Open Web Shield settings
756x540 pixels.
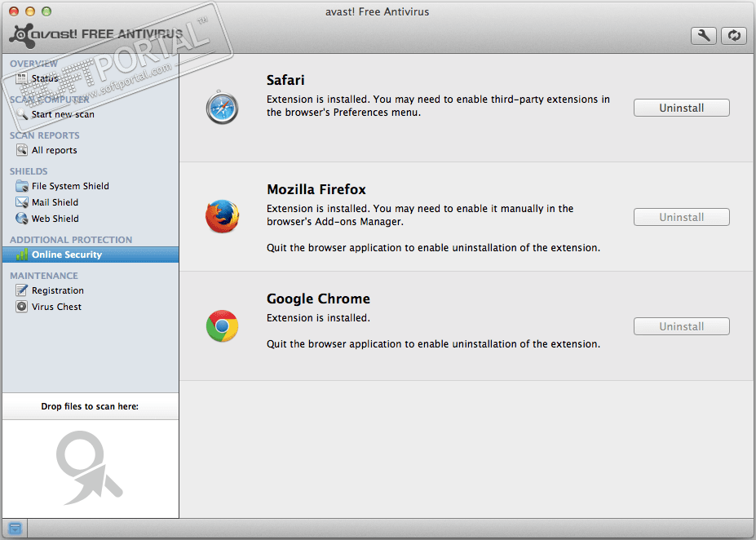tap(55, 219)
